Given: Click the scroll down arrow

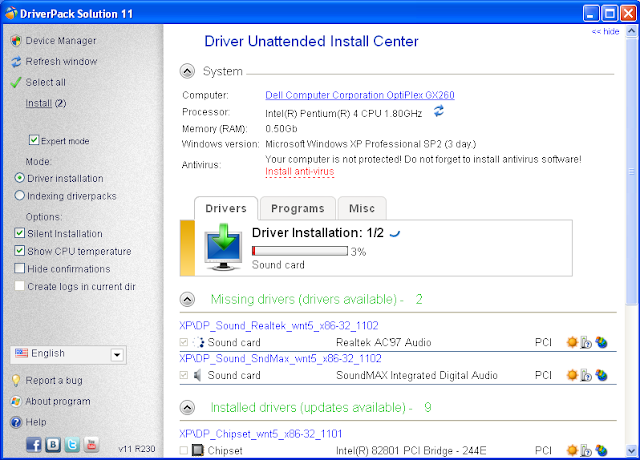Looking at the screenshot, I should (x=631, y=451).
